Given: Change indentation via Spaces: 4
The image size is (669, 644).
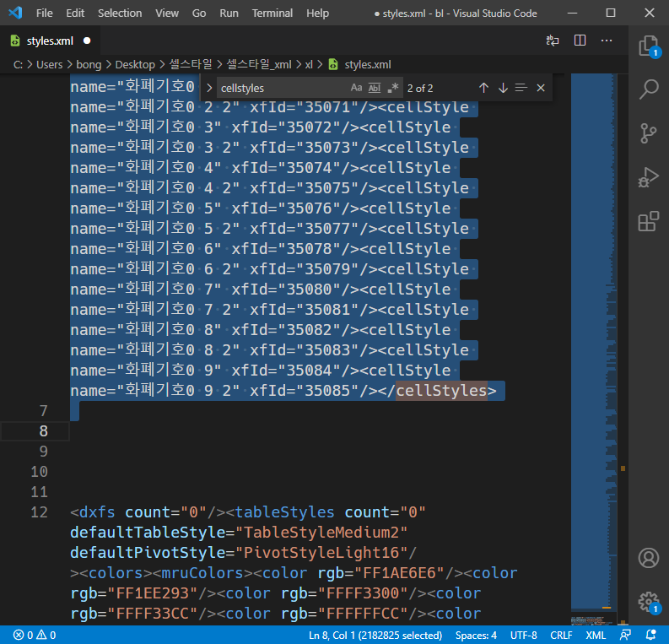Looking at the screenshot, I should click(x=476, y=635).
